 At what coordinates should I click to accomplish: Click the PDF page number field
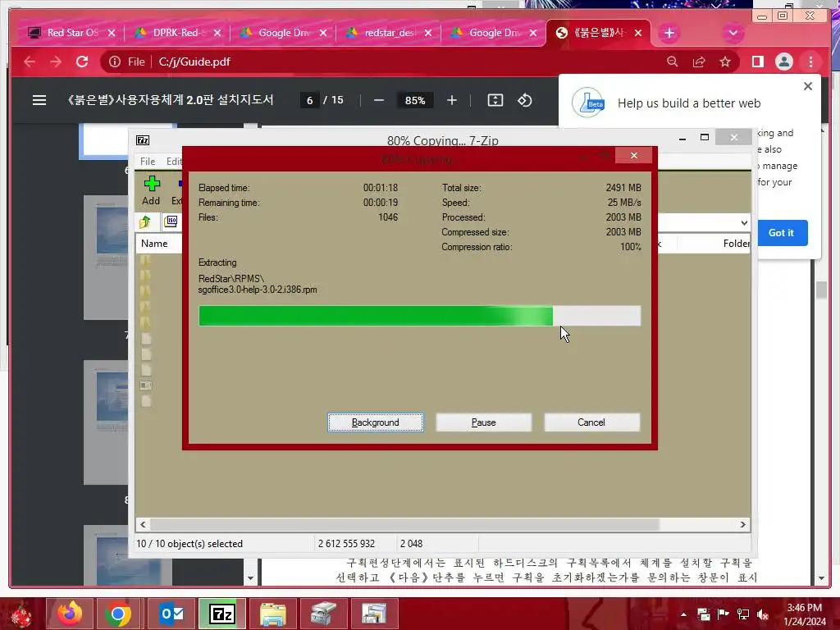(x=309, y=100)
